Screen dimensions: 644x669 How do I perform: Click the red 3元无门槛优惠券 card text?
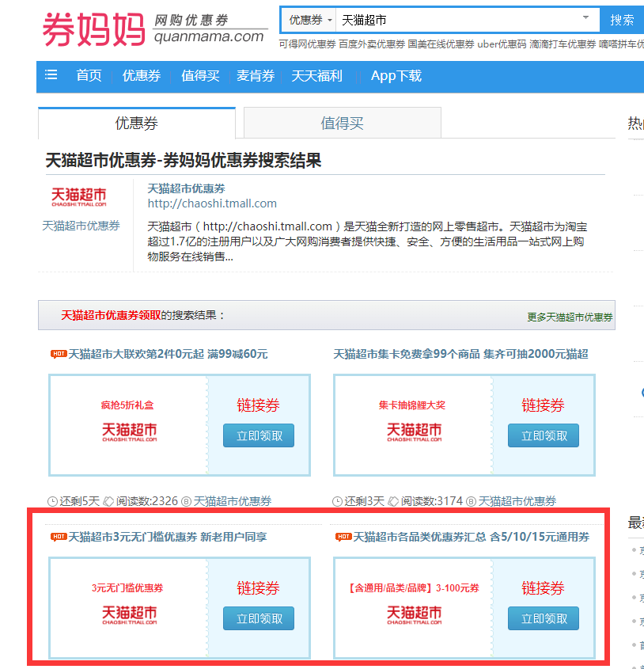click(x=127, y=588)
